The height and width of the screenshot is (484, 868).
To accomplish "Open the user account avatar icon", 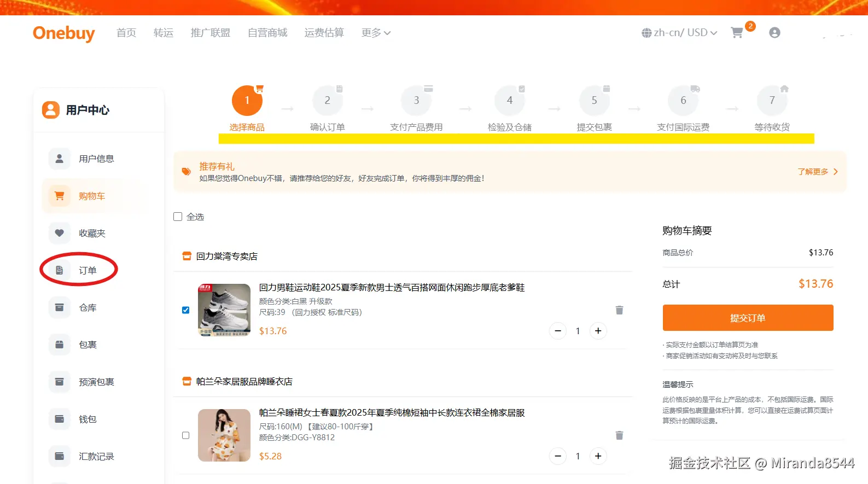I will [x=774, y=33].
